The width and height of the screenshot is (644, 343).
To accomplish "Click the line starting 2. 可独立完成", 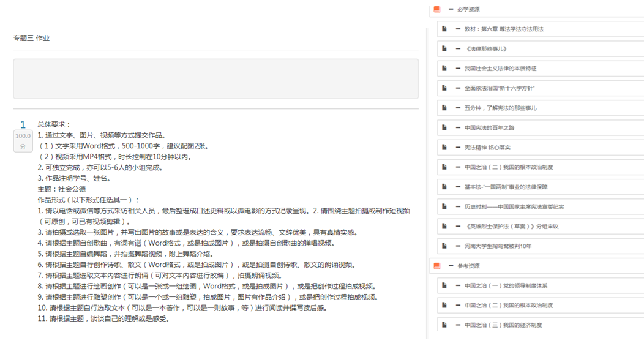I will tap(102, 168).
